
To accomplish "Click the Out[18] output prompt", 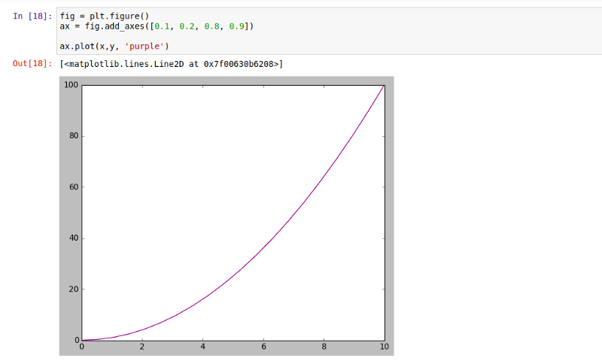I will (32, 64).
